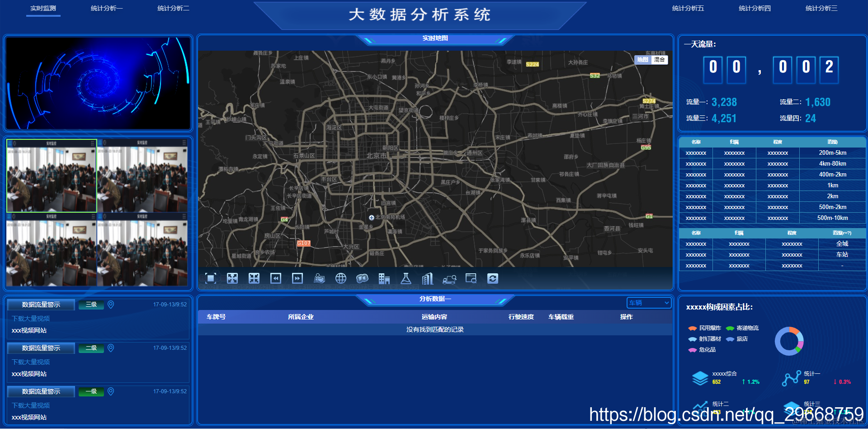The width and height of the screenshot is (868, 429).
Task: Click location pin next to 一级 alert
Action: point(111,391)
